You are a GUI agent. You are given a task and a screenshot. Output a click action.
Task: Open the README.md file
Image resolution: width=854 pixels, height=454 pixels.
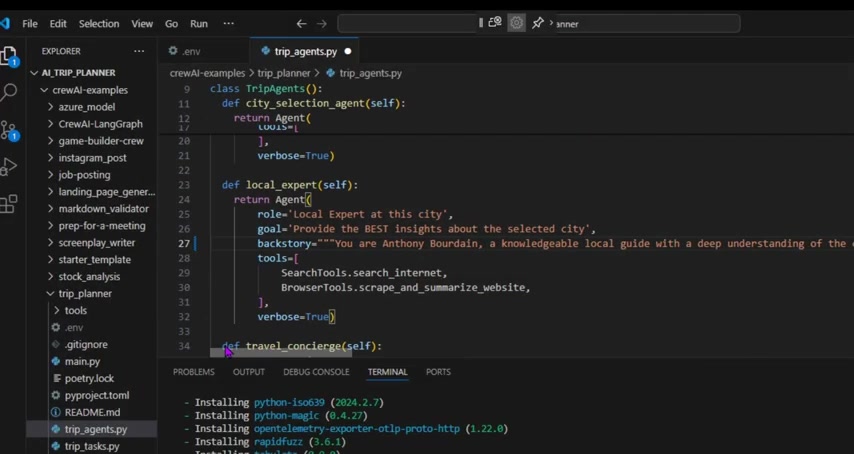92,412
